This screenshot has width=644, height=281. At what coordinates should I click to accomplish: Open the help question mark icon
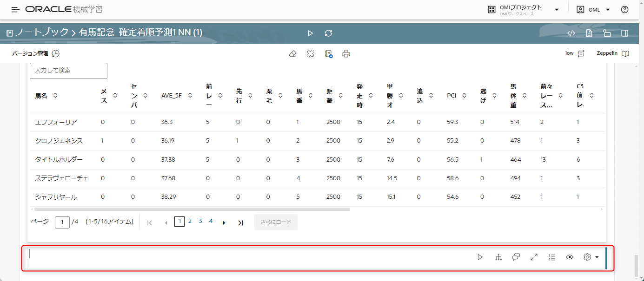pyautogui.click(x=624, y=9)
